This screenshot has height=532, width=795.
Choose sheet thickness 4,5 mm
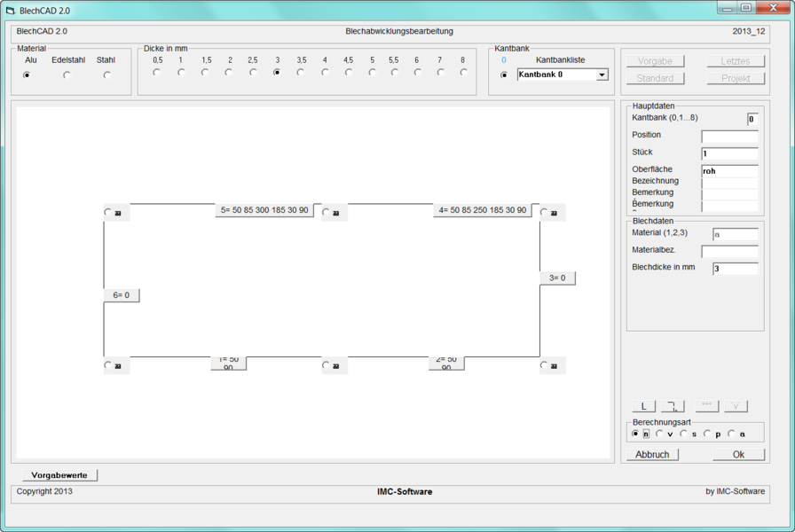coord(349,73)
